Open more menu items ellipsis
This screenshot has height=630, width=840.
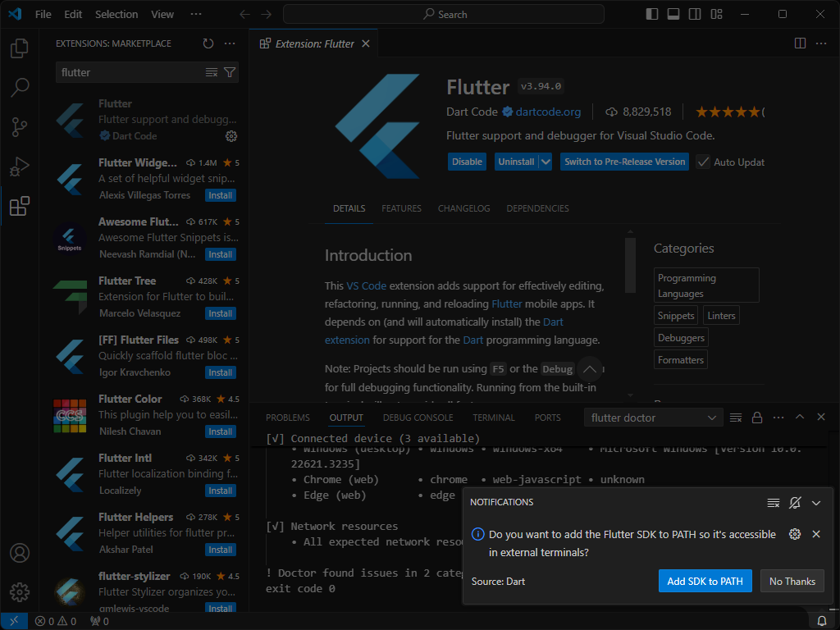click(196, 14)
